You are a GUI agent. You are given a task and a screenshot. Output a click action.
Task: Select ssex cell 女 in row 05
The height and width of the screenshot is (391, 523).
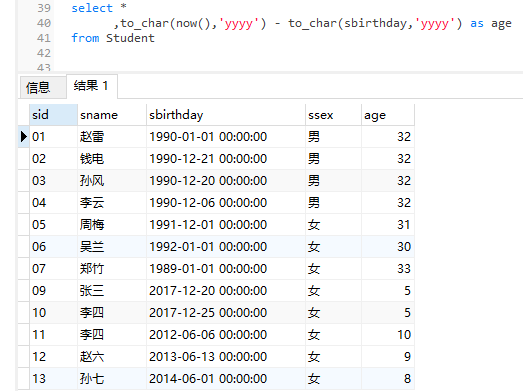333,225
